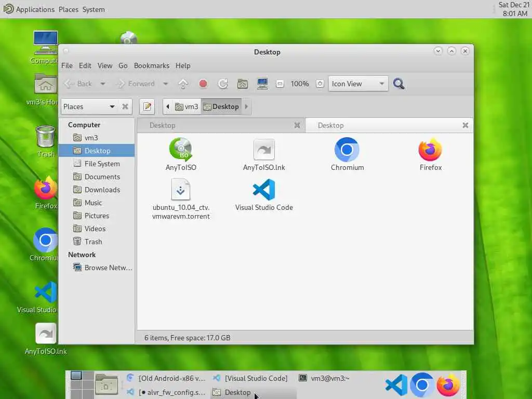Open the System menu in top panel

[x=94, y=9]
